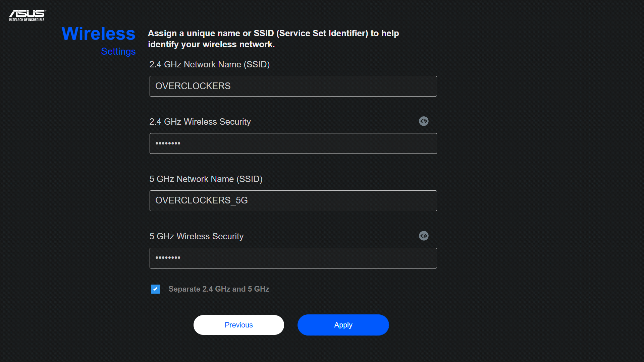This screenshot has width=644, height=362.
Task: Show the 5 GHz password via eye icon
Action: click(x=424, y=236)
